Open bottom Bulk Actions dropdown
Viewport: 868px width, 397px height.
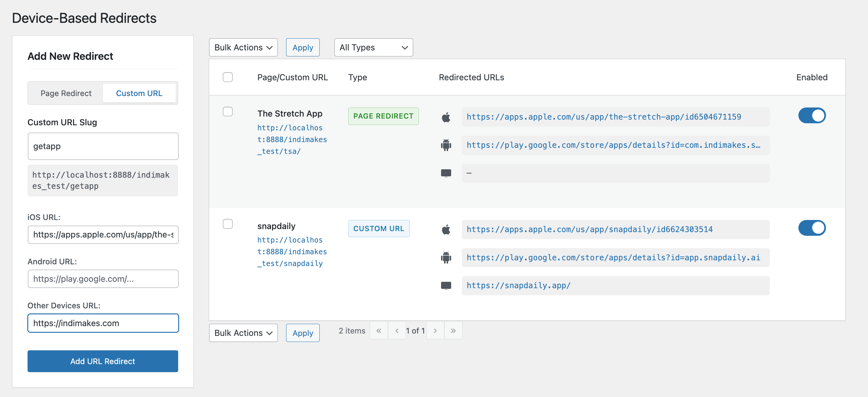coord(243,333)
